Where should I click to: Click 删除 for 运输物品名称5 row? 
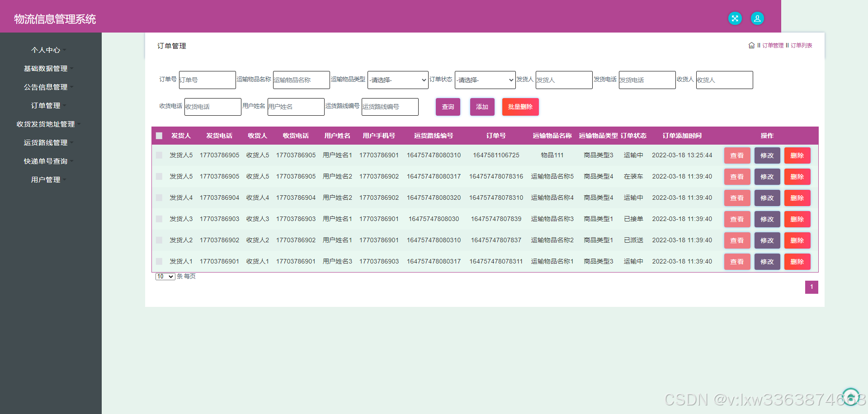(x=797, y=177)
